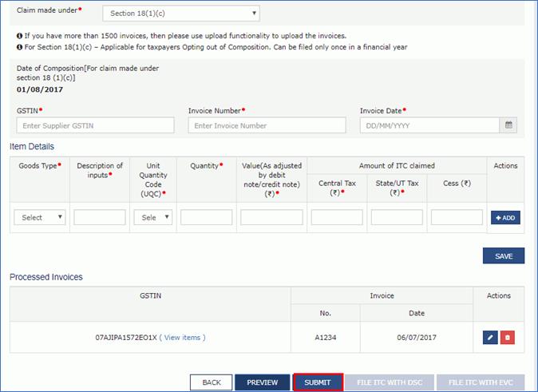Screen dimensions: 538x392
Task: Edit invoice A1234 with pencil icon
Action: (x=490, y=338)
